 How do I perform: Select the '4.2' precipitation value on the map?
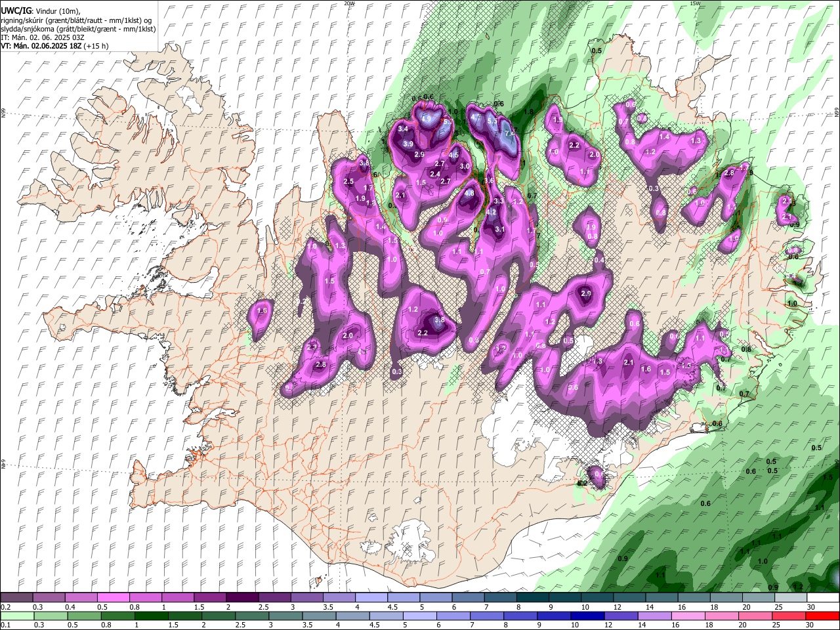click(x=491, y=213)
